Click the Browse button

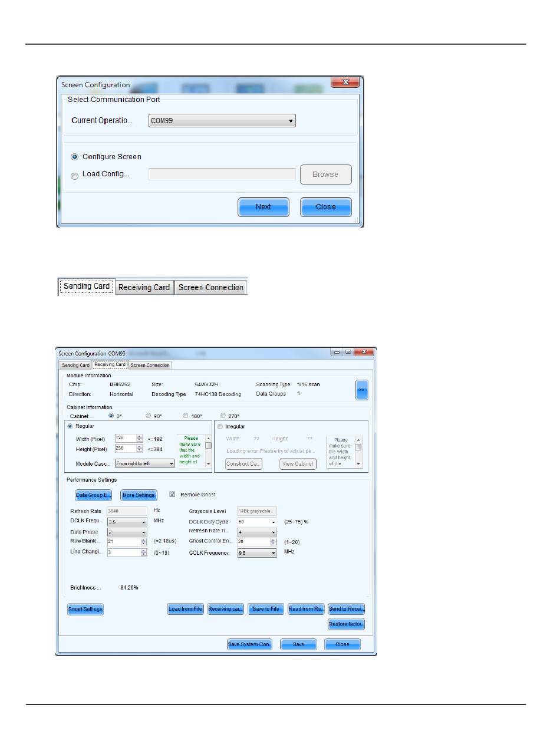(325, 175)
